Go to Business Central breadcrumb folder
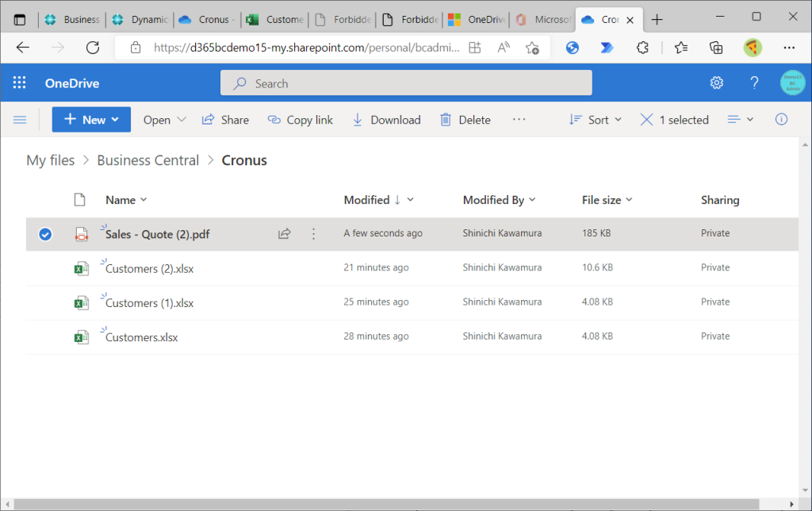The width and height of the screenshot is (812, 511). pos(148,160)
